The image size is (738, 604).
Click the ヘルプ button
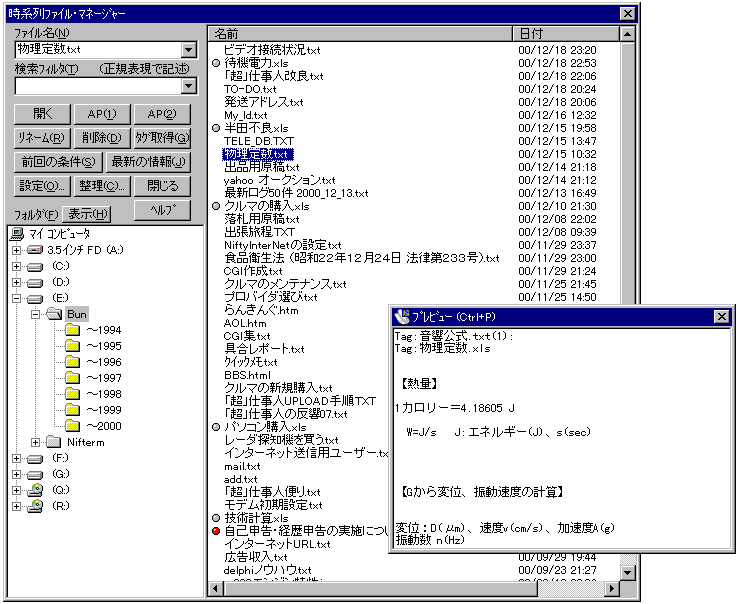[162, 210]
